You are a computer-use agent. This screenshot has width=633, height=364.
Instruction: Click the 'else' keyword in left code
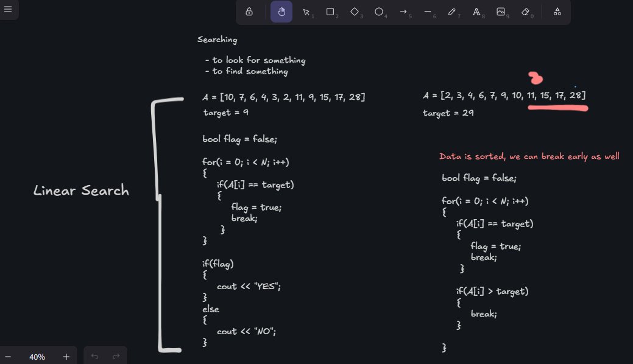(211, 309)
